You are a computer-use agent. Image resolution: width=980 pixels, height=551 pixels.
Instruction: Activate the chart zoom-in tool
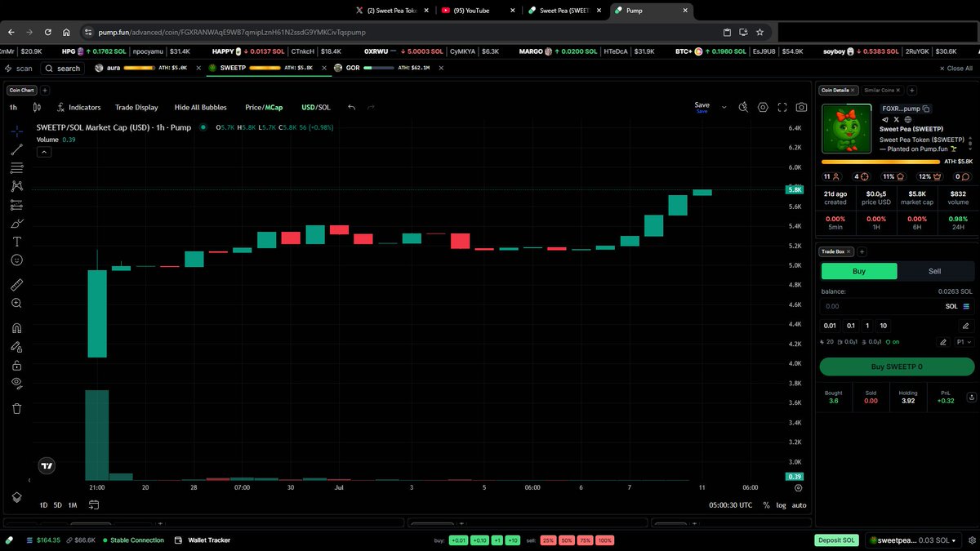tap(16, 303)
